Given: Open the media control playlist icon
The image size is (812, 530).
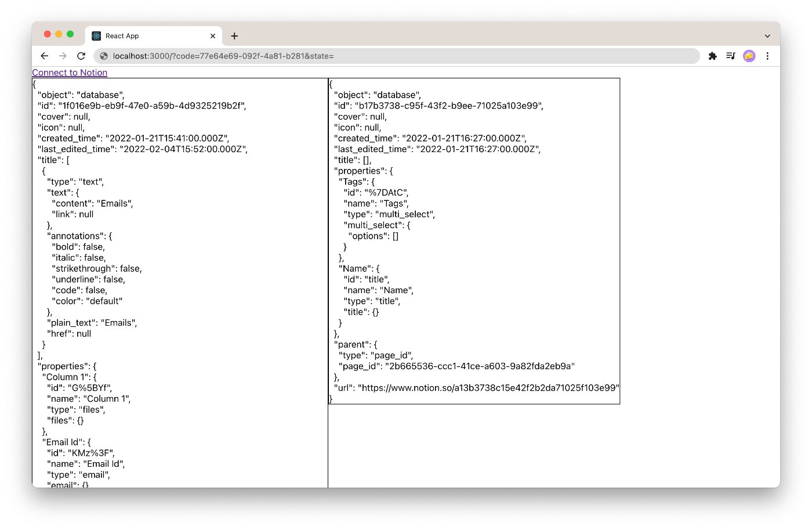Looking at the screenshot, I should click(731, 56).
